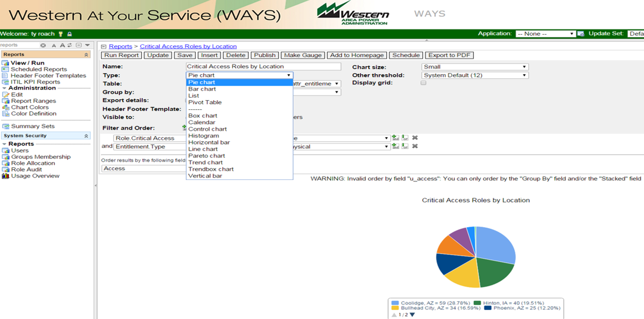Open the Other threshold dropdown

pos(475,75)
